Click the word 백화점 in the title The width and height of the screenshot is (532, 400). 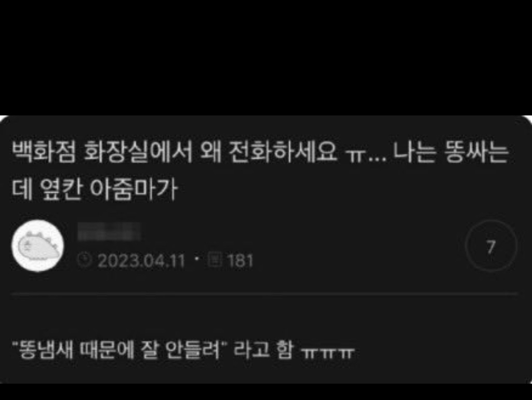click(44, 151)
